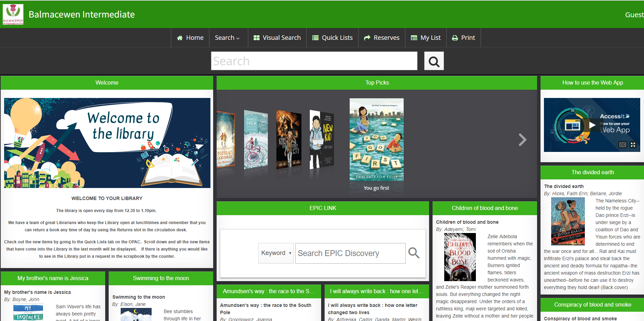Click the main search magnifier button
The image size is (644, 321).
[x=434, y=60]
